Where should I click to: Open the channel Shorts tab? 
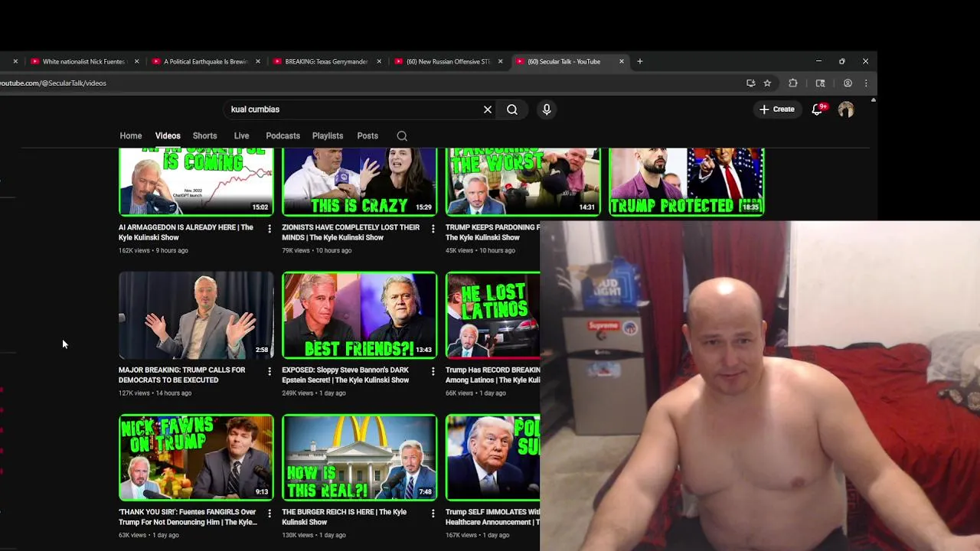[x=204, y=135]
